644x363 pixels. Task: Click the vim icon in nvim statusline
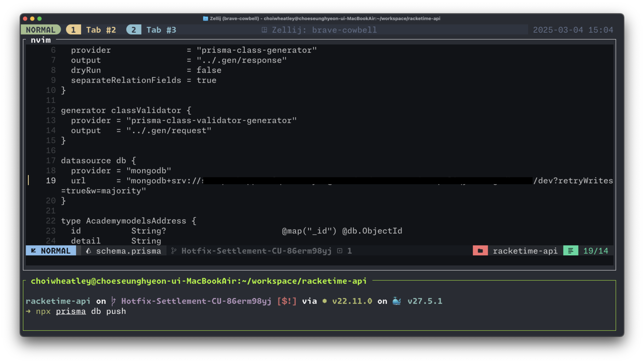(x=34, y=251)
